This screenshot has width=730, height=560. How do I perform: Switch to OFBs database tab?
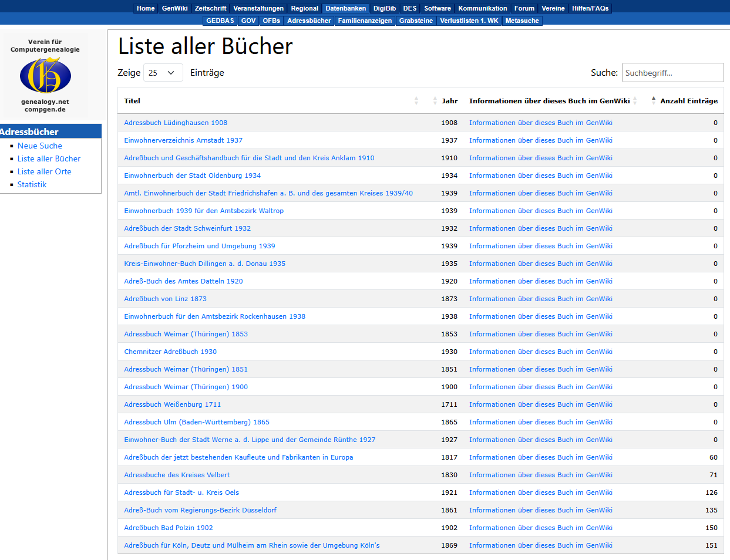click(271, 21)
